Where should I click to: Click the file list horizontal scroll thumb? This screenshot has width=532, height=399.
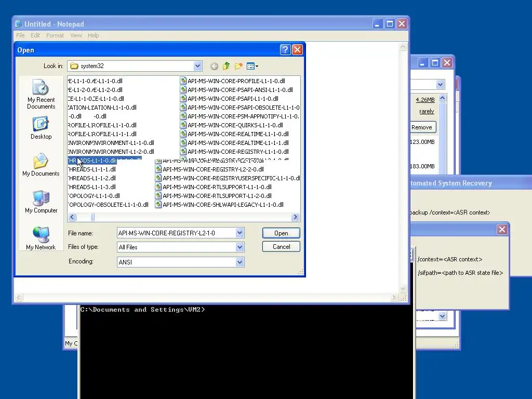[92, 217]
